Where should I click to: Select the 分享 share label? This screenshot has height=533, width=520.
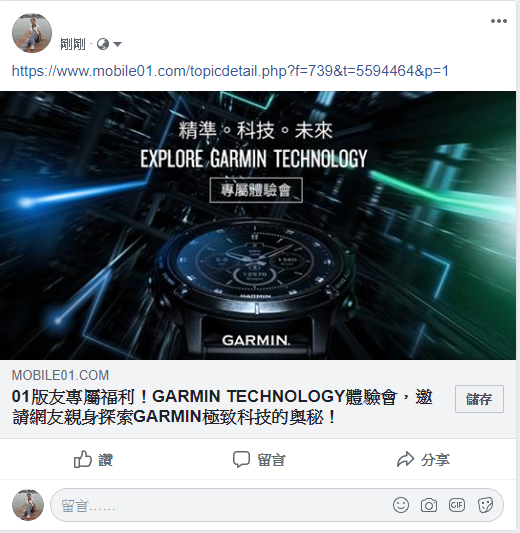tap(435, 460)
